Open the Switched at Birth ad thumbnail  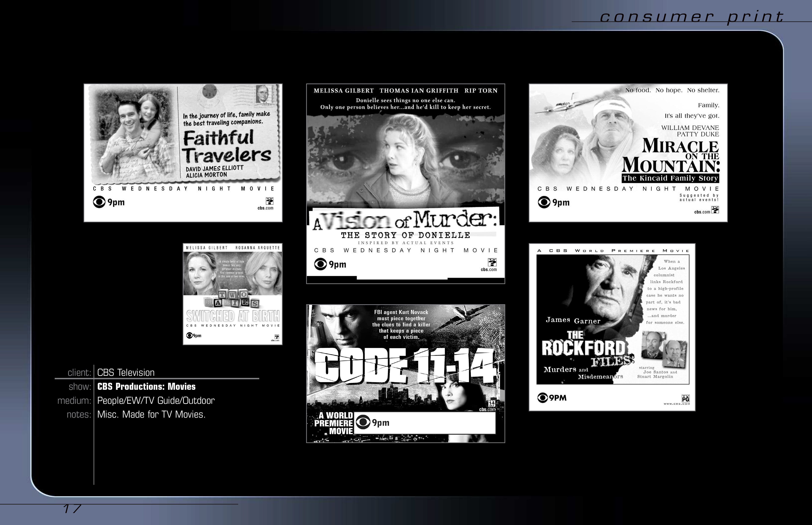tap(233, 294)
